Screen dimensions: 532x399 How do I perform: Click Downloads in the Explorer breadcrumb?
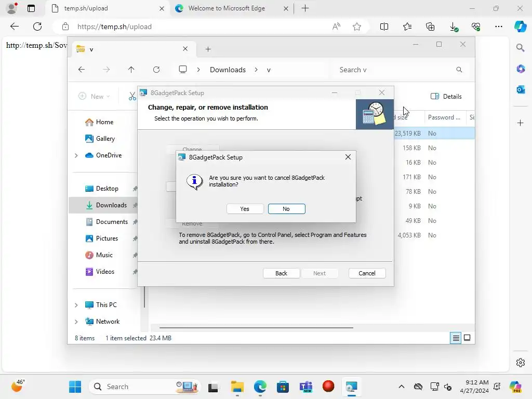click(228, 70)
